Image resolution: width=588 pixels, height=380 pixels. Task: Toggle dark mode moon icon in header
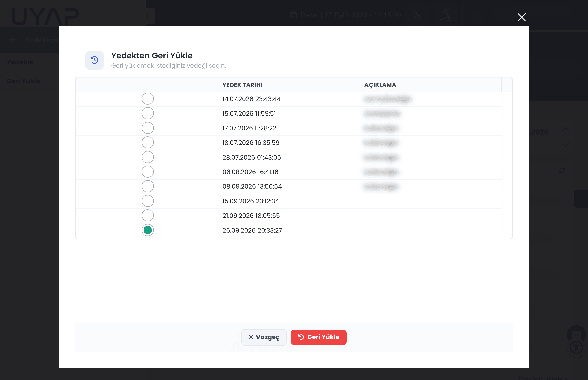tap(417, 15)
